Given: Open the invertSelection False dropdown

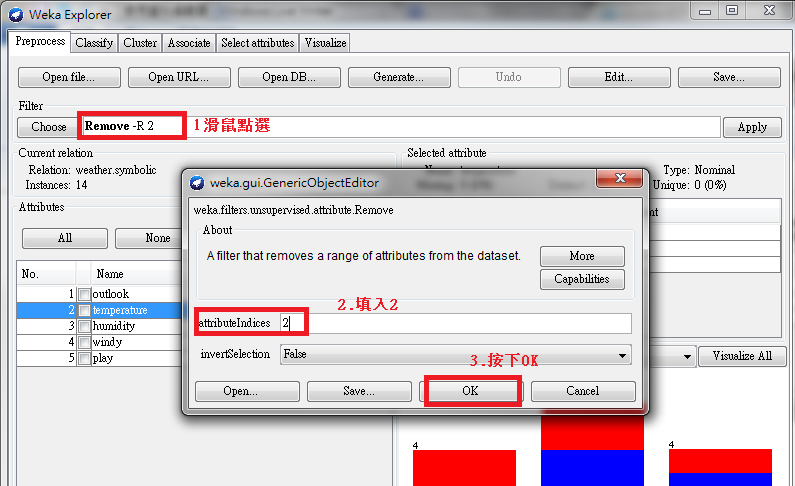Looking at the screenshot, I should (x=455, y=354).
